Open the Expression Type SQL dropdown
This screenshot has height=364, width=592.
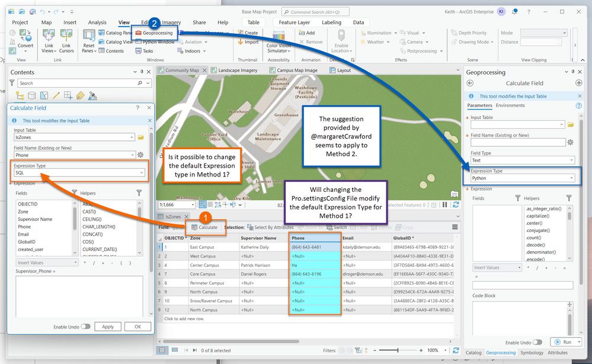79,173
